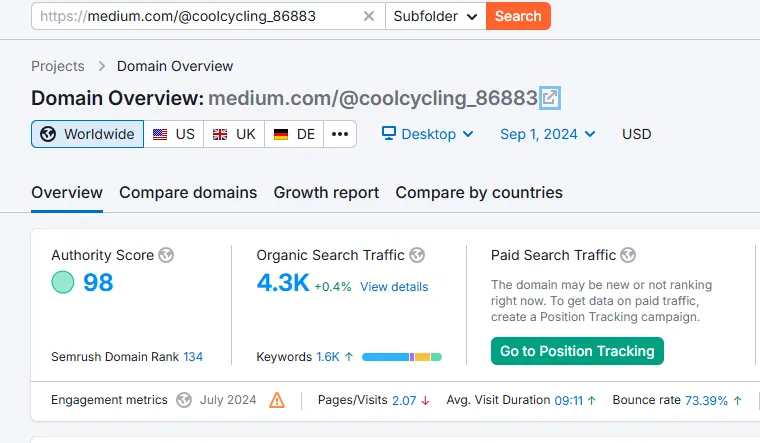Click the German flag icon
Screen dimensions: 760x443
point(281,134)
